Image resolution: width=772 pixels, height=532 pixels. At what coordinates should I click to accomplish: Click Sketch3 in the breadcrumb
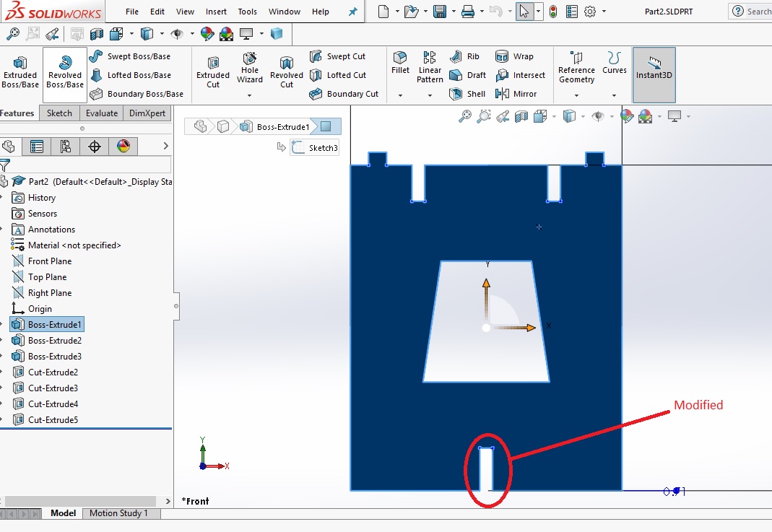315,148
